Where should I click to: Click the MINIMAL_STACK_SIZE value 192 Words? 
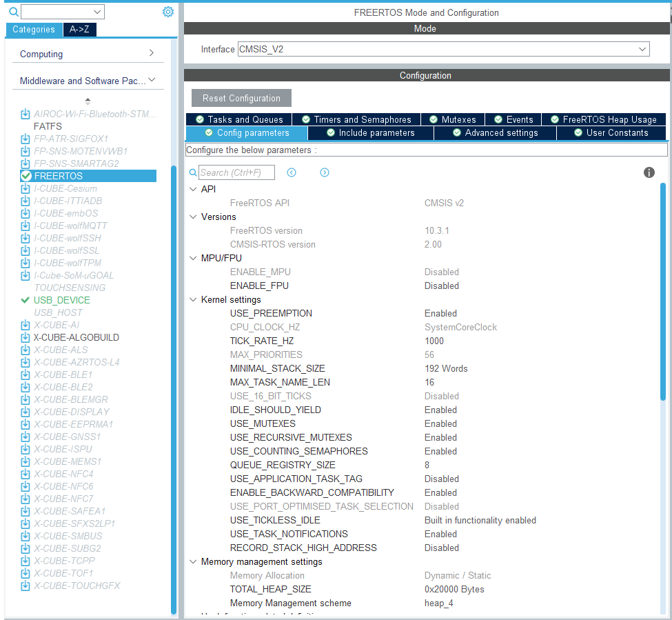coord(446,369)
